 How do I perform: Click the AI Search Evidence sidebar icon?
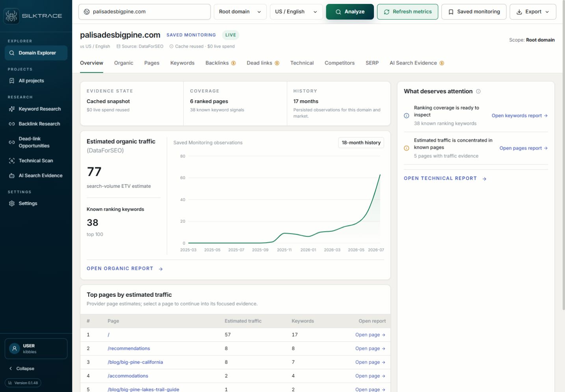tap(12, 176)
